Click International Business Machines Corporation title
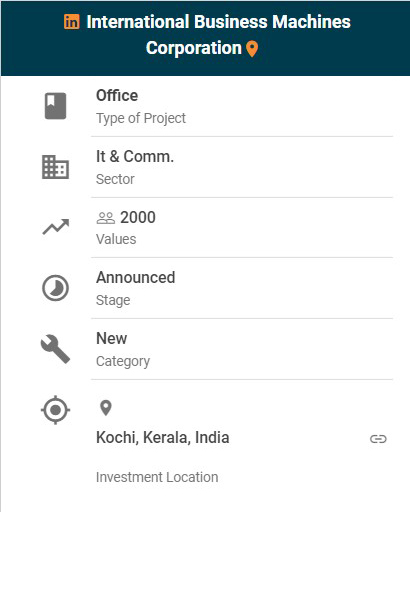This screenshot has width=410, height=591. coord(218,35)
